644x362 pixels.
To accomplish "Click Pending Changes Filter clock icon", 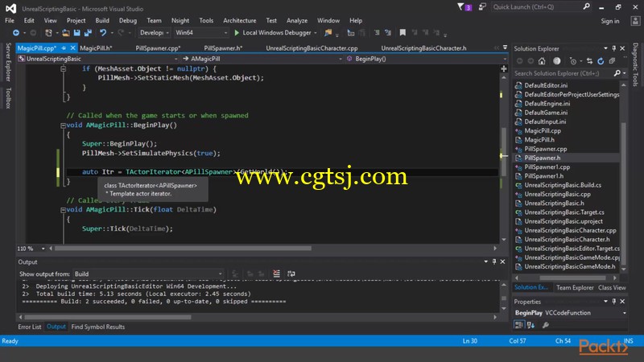I will 573,61.
